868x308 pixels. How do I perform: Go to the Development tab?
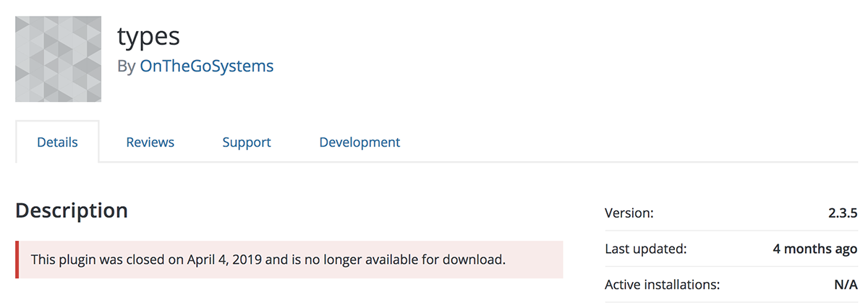359,142
